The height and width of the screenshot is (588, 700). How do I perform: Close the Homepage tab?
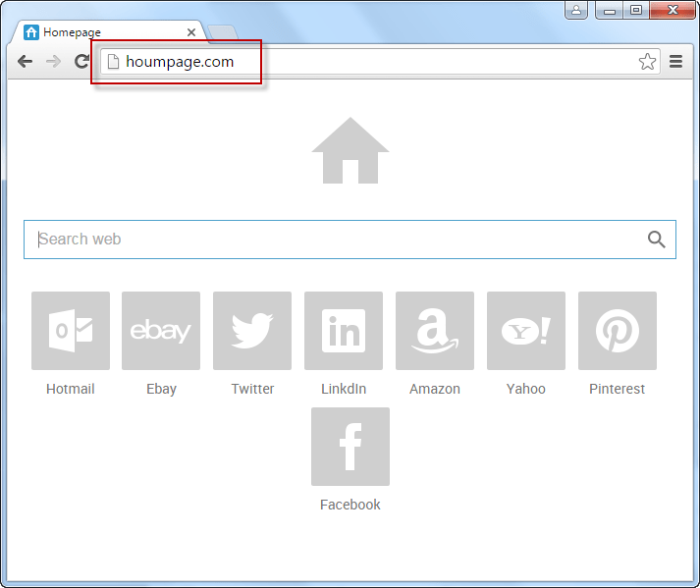click(191, 32)
